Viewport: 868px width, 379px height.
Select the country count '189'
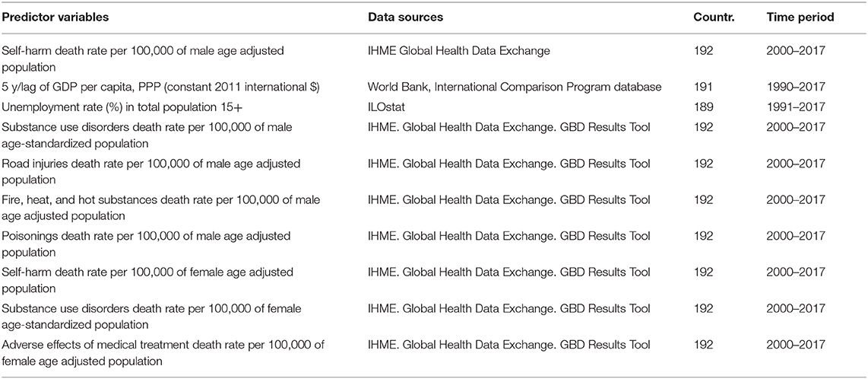pos(702,107)
